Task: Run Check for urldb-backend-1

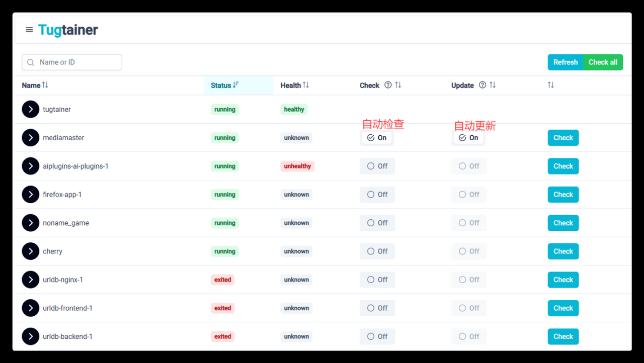Action: pos(563,337)
